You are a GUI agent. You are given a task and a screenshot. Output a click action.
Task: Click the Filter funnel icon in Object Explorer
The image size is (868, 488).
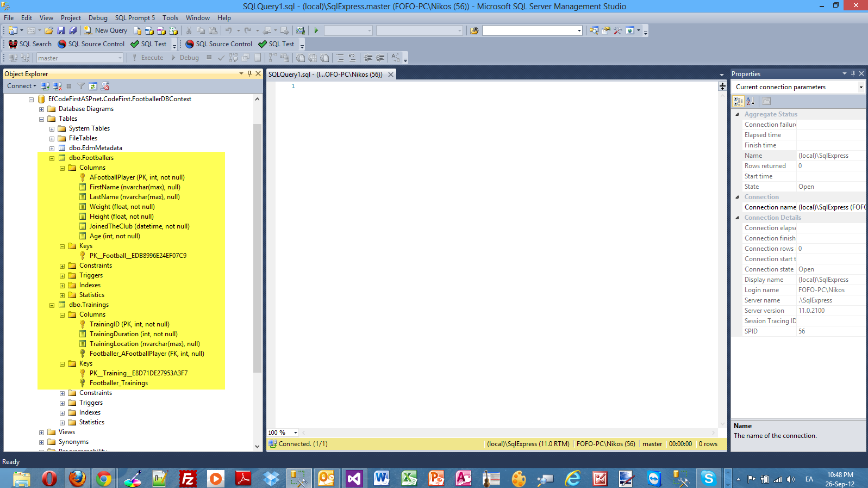pyautogui.click(x=81, y=86)
